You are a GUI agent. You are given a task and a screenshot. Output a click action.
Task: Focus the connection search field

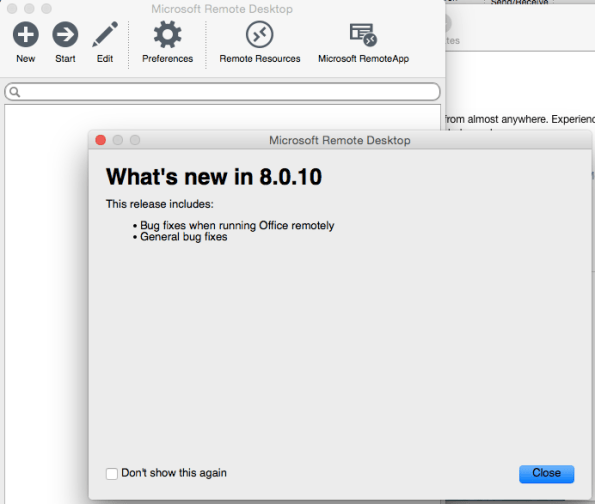tap(222, 92)
